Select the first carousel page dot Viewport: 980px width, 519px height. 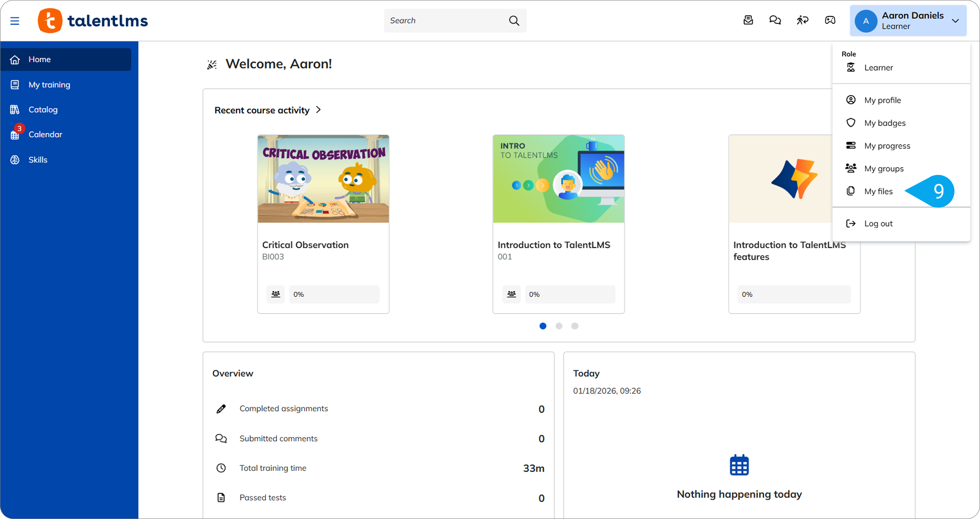[543, 326]
